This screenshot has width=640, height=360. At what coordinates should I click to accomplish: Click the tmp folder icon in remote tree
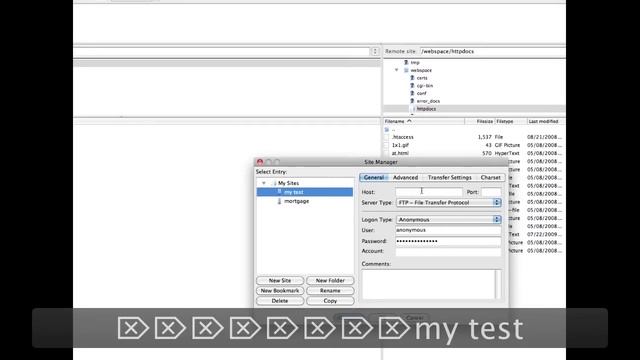point(406,62)
